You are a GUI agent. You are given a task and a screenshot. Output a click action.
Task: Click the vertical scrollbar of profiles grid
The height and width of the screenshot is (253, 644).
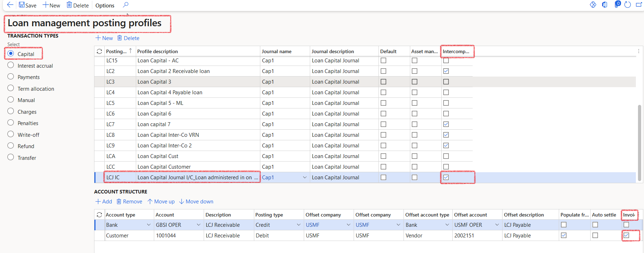point(639,143)
